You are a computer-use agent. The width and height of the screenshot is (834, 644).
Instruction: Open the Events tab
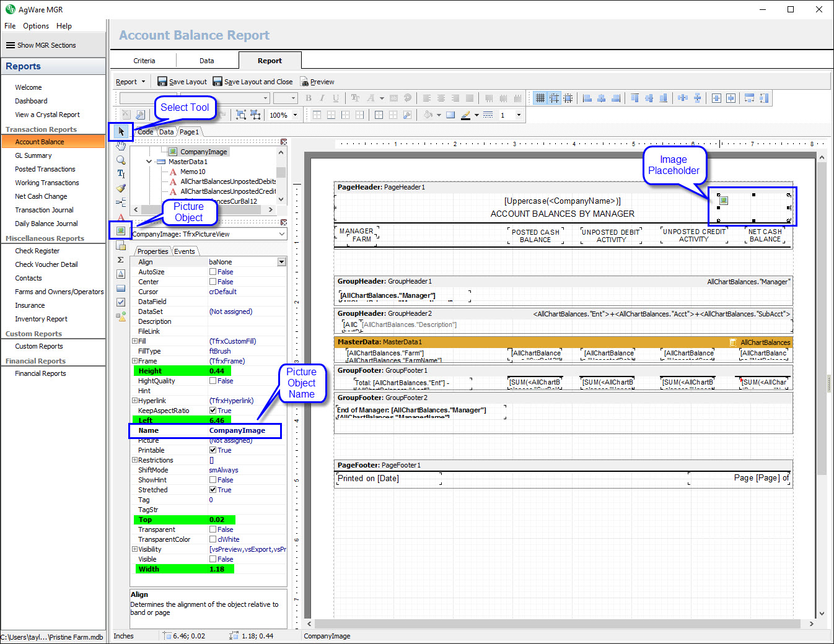click(x=185, y=251)
